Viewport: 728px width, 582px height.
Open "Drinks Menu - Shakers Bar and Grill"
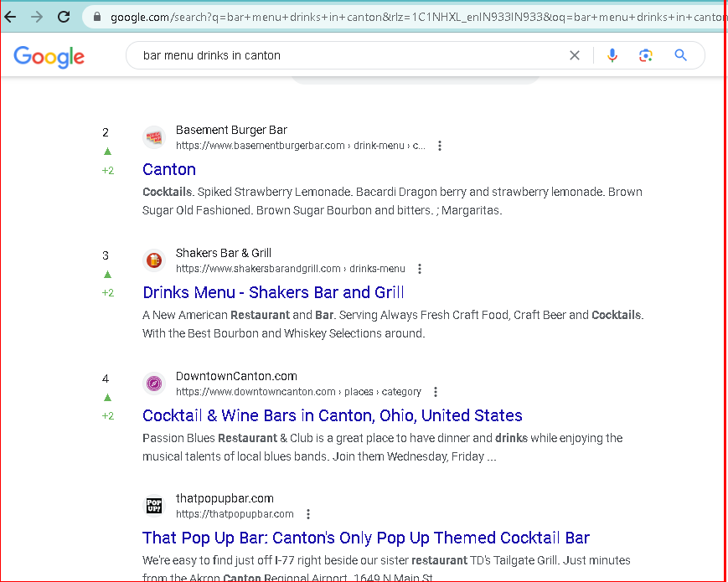273,292
